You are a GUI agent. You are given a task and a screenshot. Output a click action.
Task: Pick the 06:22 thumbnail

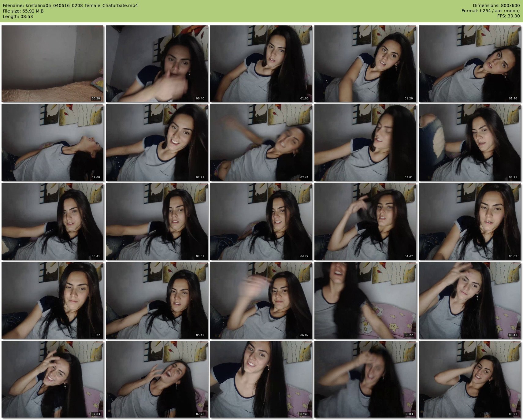pyautogui.click(x=365, y=300)
